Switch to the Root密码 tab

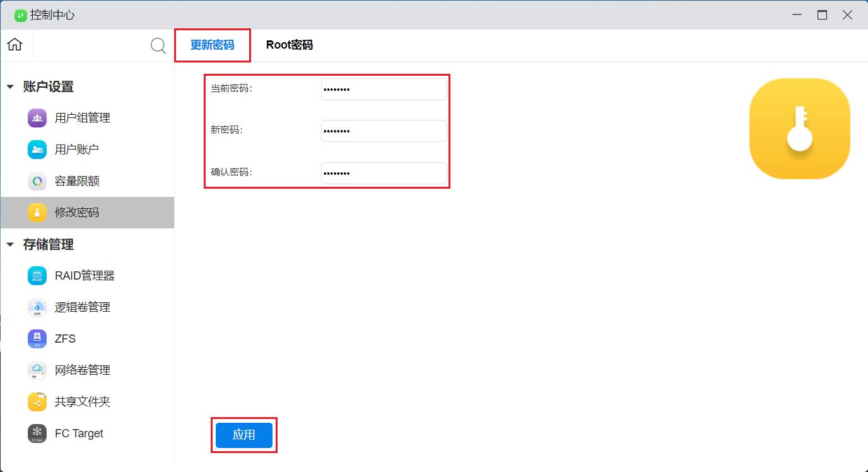coord(289,45)
